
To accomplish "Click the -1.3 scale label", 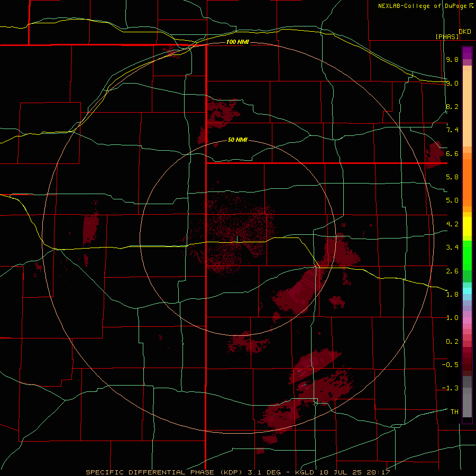I will [x=450, y=388].
